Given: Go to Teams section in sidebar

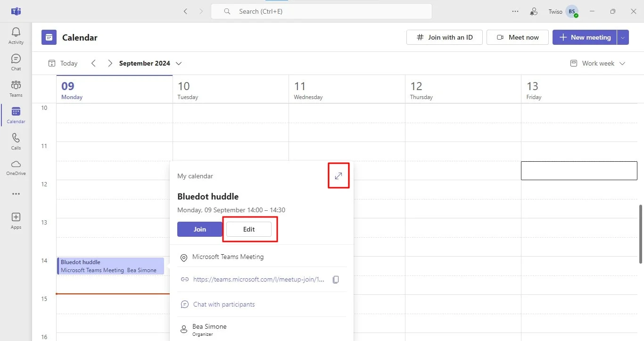Looking at the screenshot, I should pyautogui.click(x=16, y=89).
